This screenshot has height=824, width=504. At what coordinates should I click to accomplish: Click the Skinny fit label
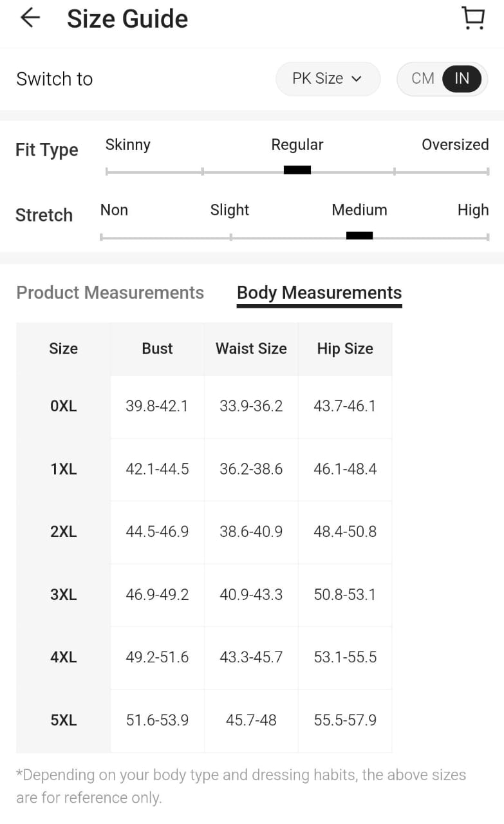tap(127, 145)
